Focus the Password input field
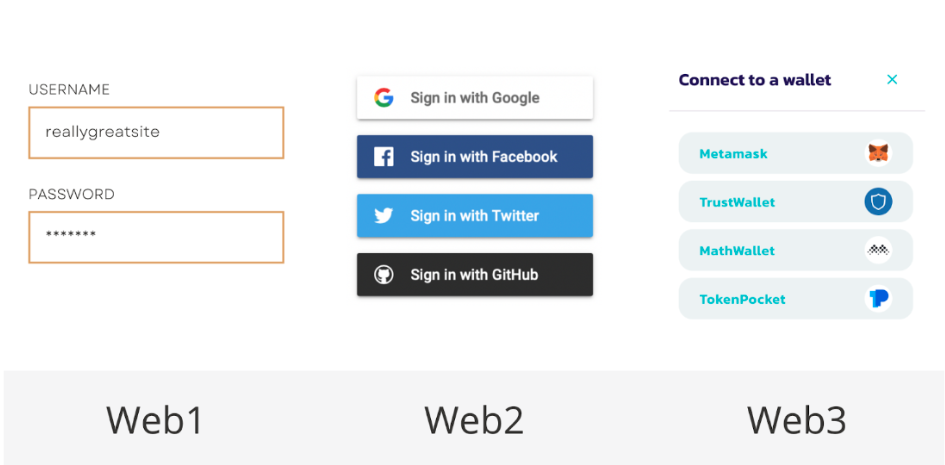Screen dimensions: 945x465 pos(156,237)
